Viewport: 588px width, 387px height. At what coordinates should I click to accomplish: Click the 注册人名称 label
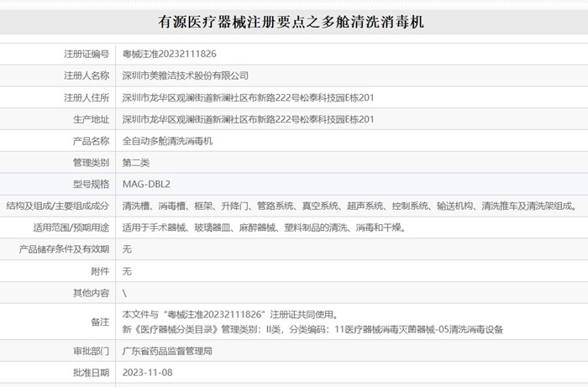coord(87,76)
